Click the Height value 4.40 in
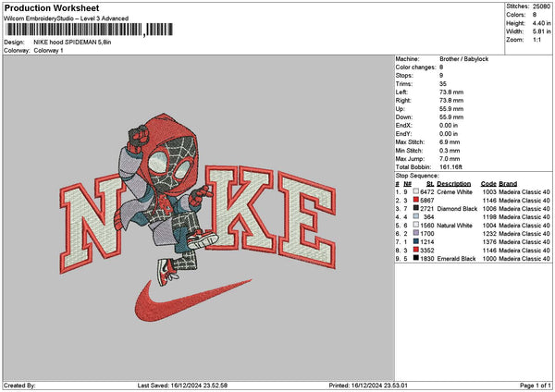The image size is (555, 392). 541,23
